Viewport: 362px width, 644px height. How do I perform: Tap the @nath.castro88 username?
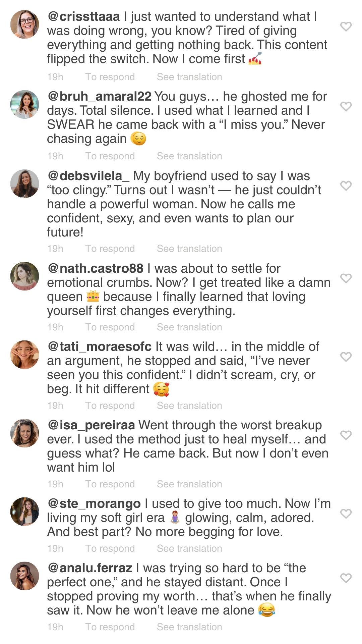coord(96,268)
